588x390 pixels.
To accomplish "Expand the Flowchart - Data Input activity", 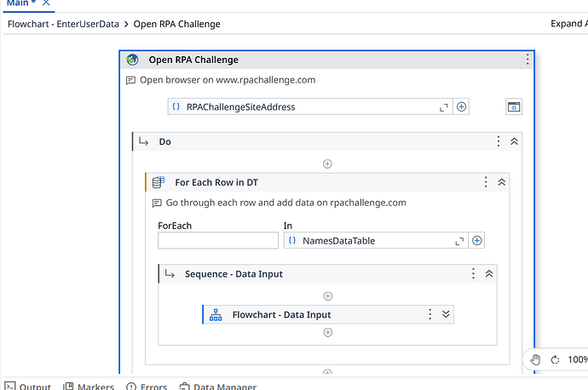I will [x=446, y=314].
